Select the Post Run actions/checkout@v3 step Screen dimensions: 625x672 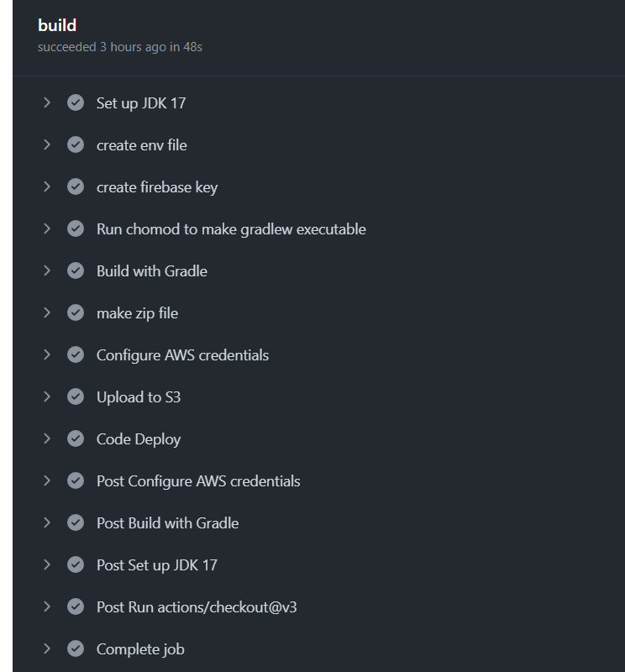(x=197, y=607)
